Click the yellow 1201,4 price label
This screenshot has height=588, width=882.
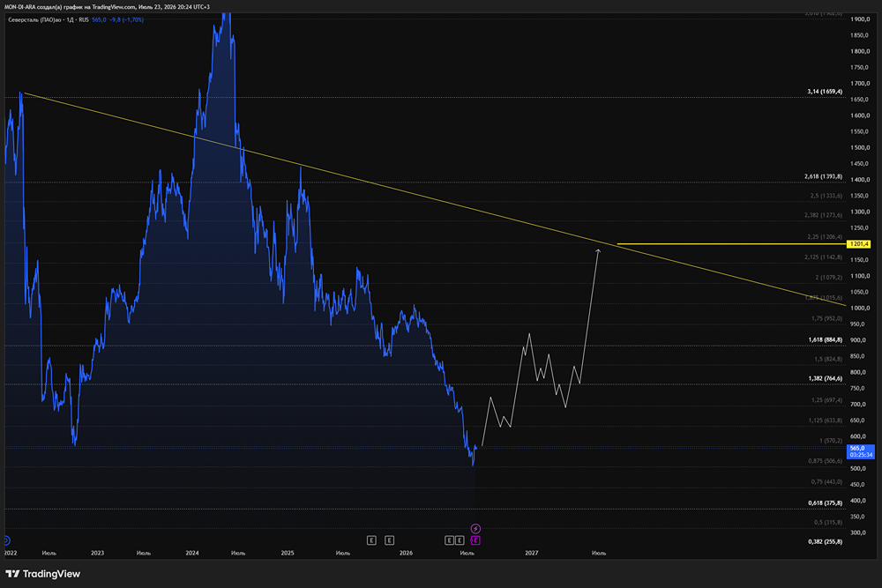pos(859,244)
